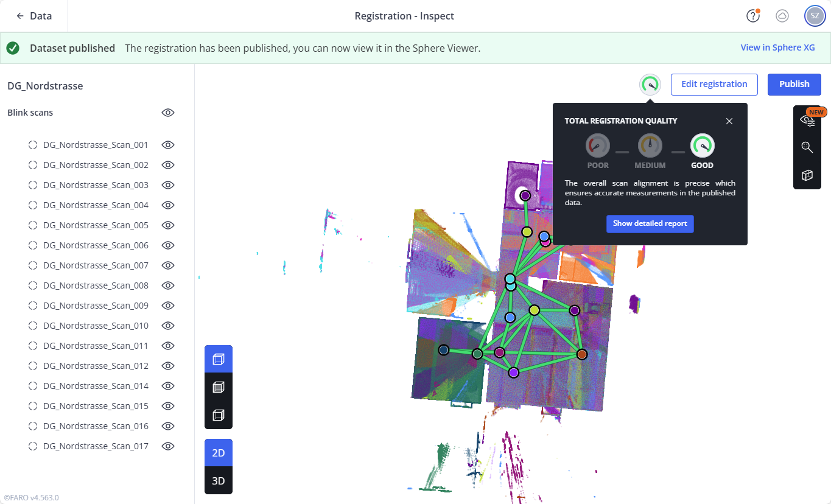Screen dimensions: 831x504
Task: Switch to 3D view mode
Action: [218, 481]
